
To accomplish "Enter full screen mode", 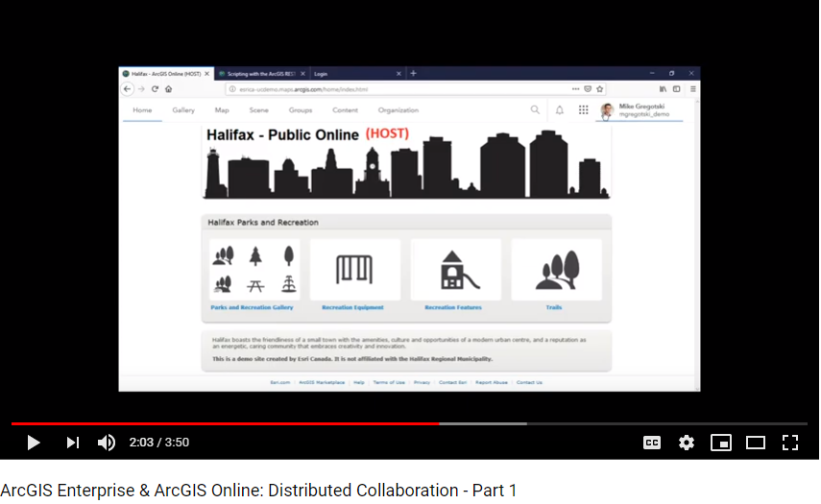I will 790,443.
